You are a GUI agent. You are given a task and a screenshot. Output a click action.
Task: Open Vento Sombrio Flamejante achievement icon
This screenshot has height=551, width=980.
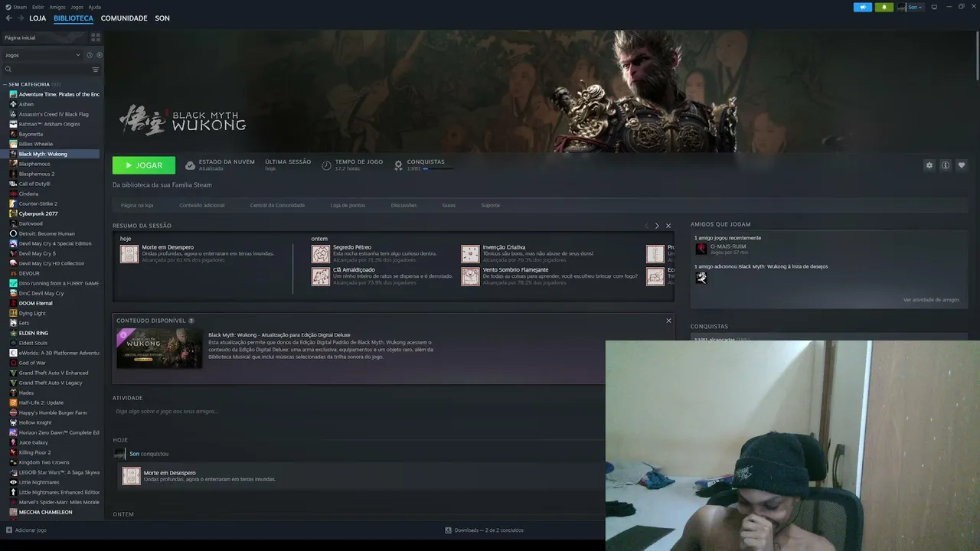click(x=470, y=276)
